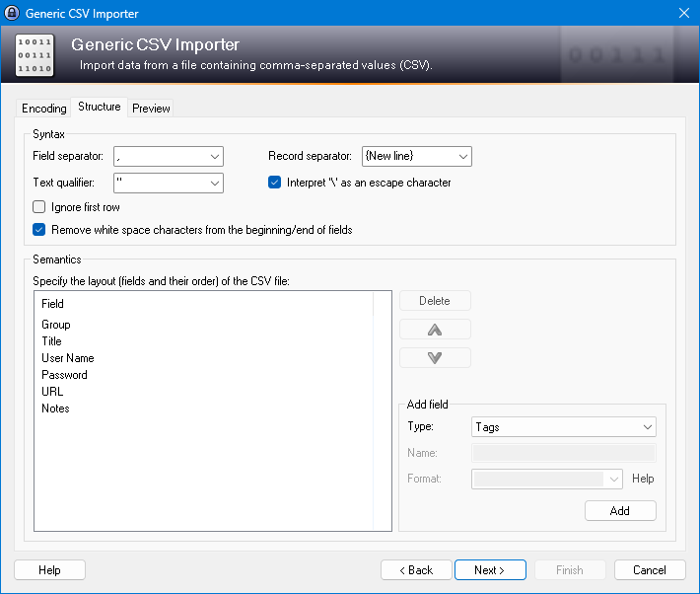Disable backslash escape character interpretation
Viewport: 700px width, 594px height.
click(275, 183)
